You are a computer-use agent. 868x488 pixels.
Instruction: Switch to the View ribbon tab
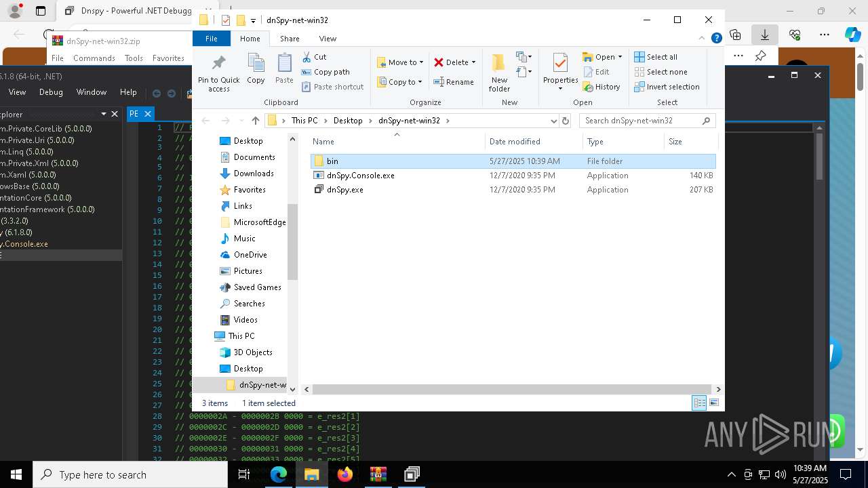pyautogui.click(x=328, y=39)
